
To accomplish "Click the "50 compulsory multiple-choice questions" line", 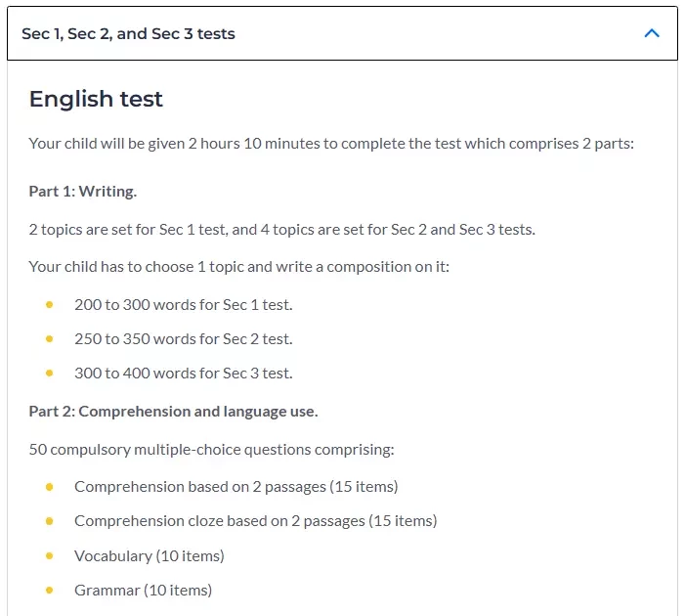I will (x=211, y=450).
